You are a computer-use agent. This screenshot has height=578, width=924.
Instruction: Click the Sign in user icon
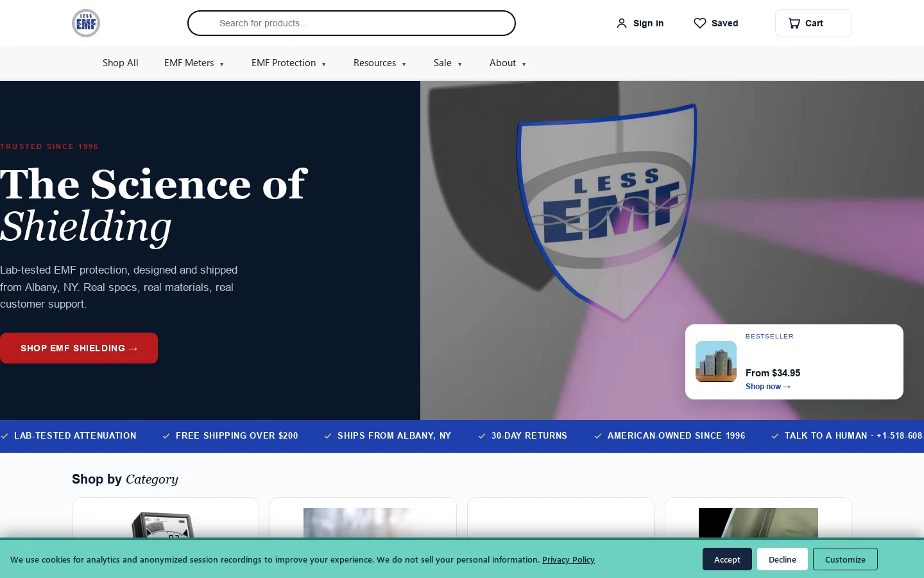click(x=621, y=23)
